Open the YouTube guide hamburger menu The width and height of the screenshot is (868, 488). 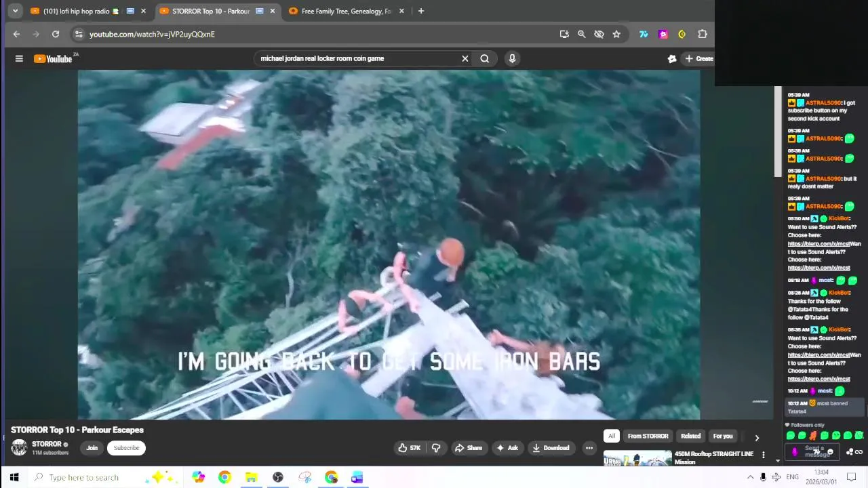tap(19, 58)
